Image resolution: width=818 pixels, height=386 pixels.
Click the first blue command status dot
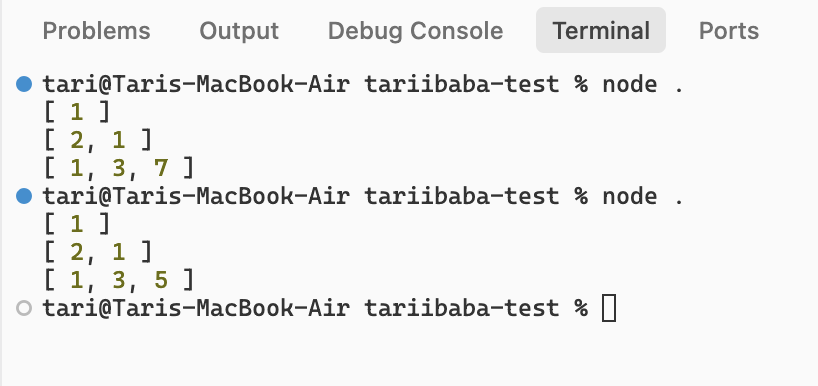[x=24, y=84]
